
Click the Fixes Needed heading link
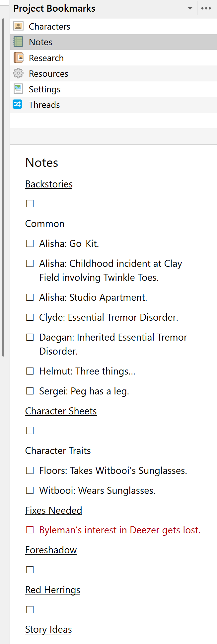click(53, 510)
